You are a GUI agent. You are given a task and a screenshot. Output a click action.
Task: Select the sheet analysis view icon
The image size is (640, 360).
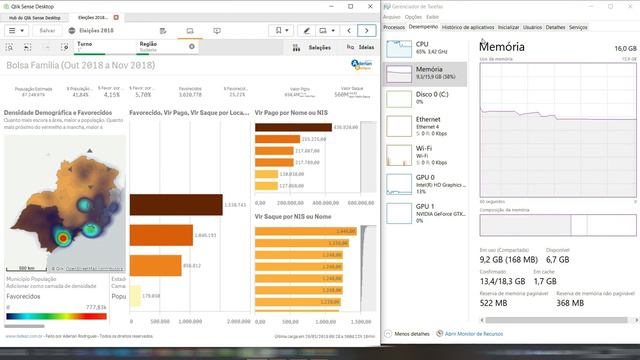click(x=190, y=31)
